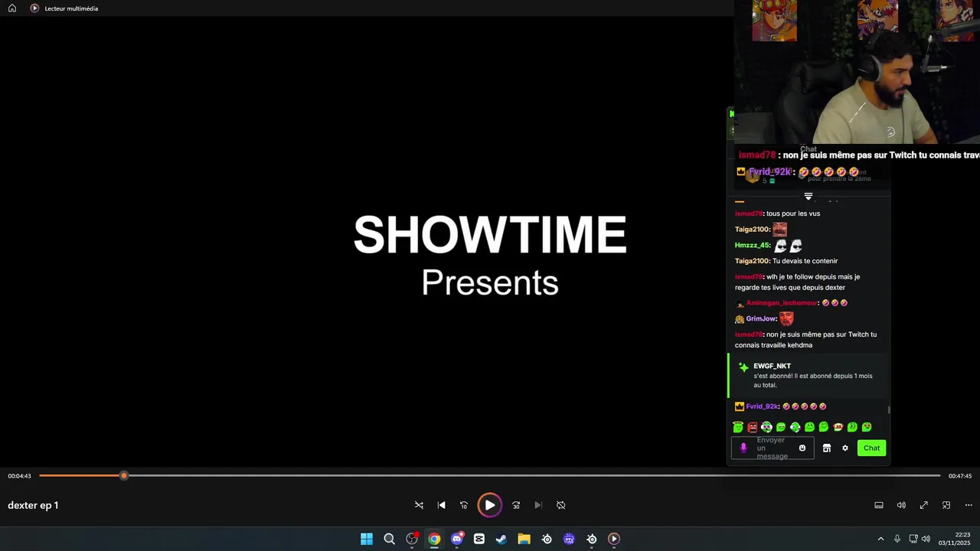This screenshot has width=980, height=551.
Task: Collapse the pinned chat panel chevron
Action: [808, 197]
